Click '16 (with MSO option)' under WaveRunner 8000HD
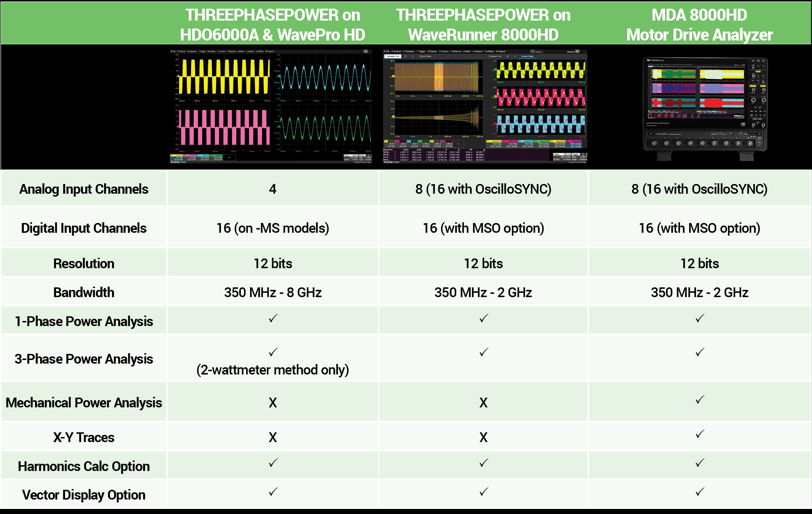This screenshot has height=514, width=812. pyautogui.click(x=483, y=228)
